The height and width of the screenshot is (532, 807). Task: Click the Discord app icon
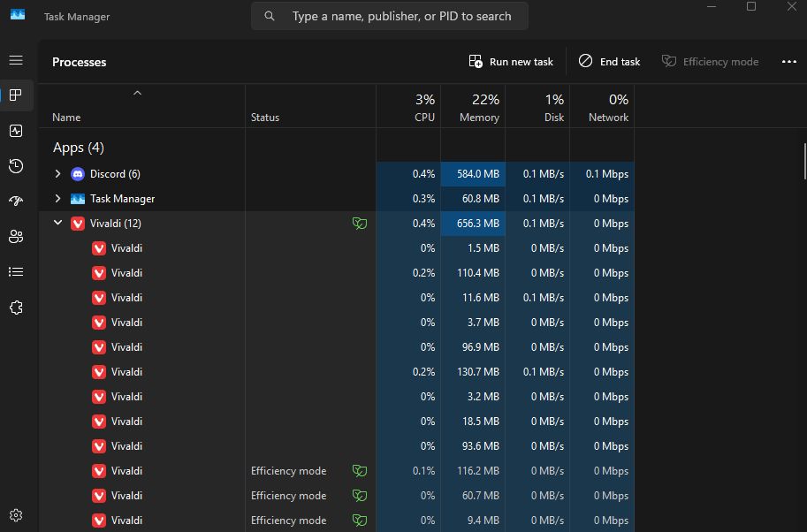(x=78, y=174)
